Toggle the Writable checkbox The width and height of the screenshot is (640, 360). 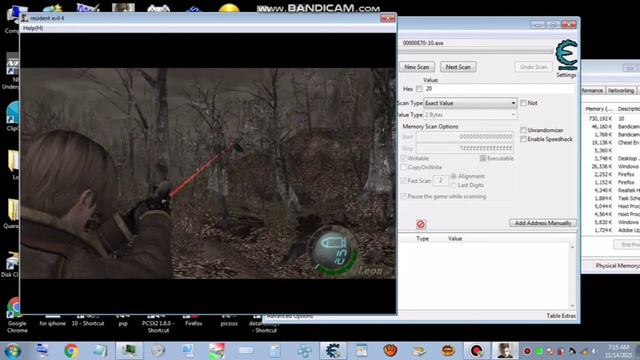coord(404,158)
